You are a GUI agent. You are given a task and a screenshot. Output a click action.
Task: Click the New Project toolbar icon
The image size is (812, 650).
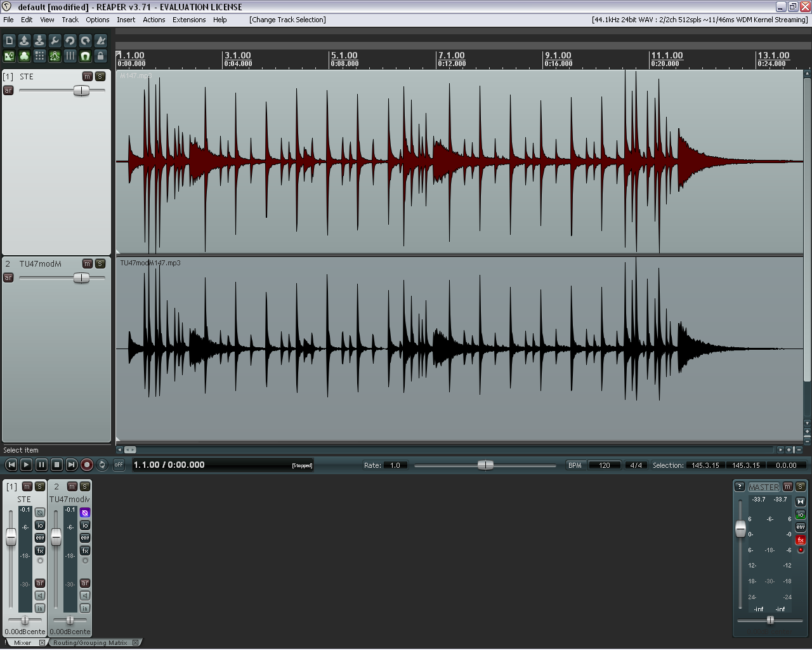coord(9,41)
